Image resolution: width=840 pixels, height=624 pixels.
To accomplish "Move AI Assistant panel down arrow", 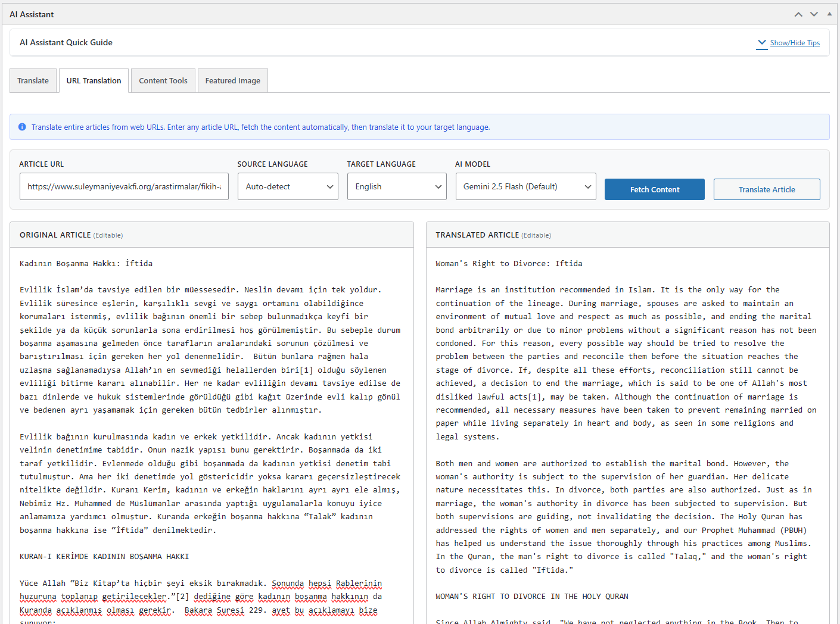I will tap(814, 14).
